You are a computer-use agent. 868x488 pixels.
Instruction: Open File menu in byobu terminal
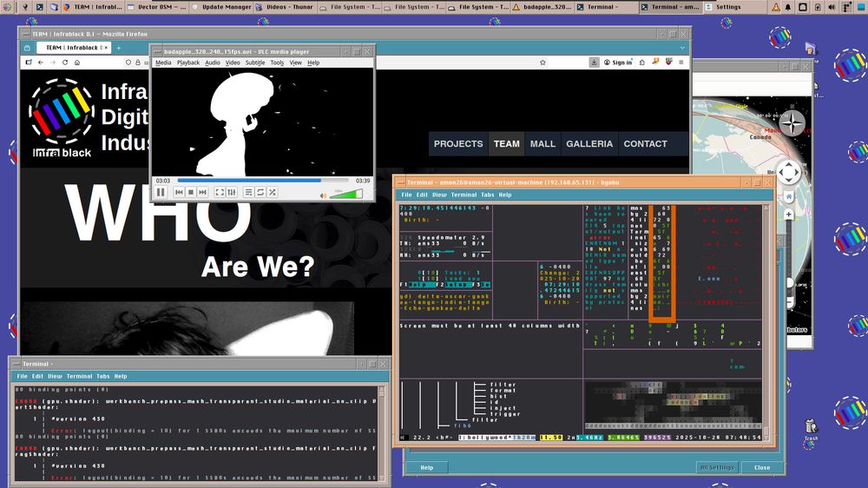(x=406, y=195)
